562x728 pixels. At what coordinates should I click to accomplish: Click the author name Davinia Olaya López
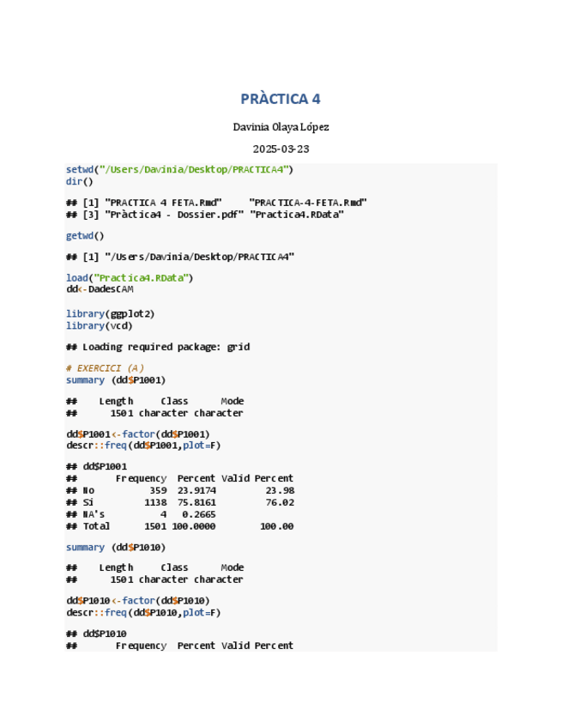[281, 127]
